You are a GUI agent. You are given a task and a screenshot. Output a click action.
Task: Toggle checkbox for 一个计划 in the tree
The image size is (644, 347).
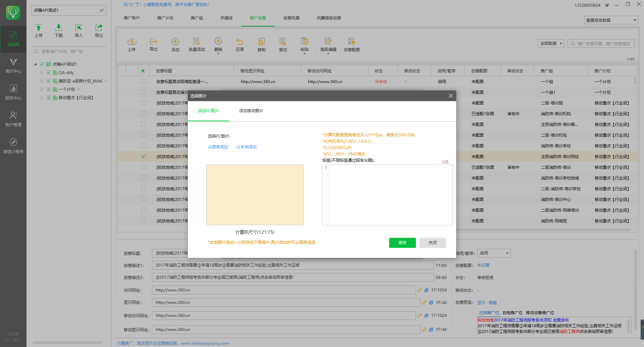click(49, 89)
